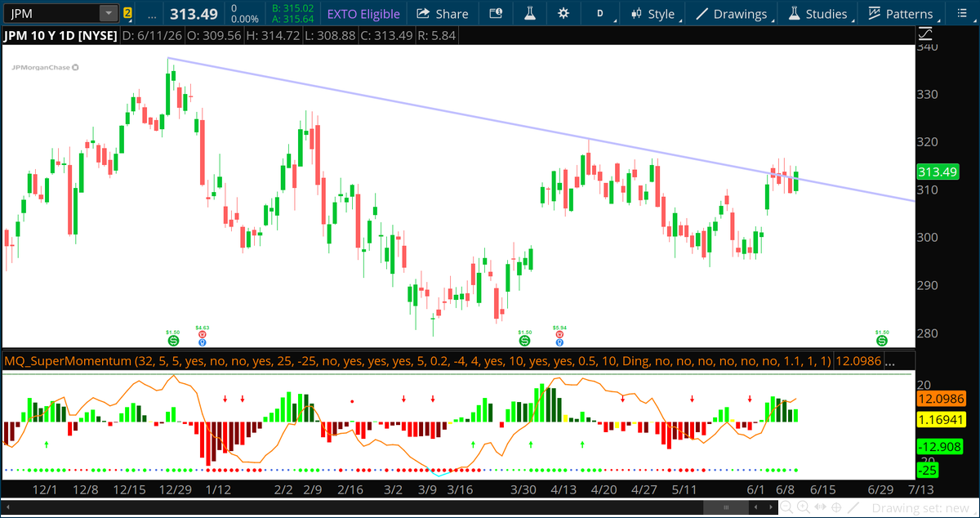Click the horizontal chart scrollbar thumb
980x518 pixels.
click(726, 507)
